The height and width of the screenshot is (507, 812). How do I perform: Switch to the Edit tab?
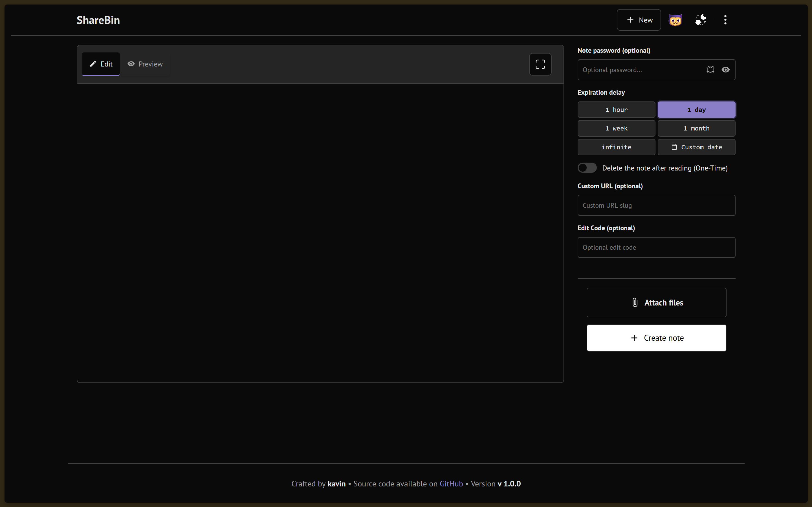101,64
